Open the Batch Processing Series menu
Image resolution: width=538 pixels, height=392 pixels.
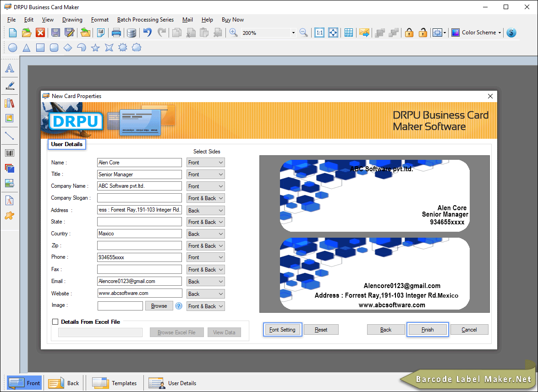[x=145, y=20]
